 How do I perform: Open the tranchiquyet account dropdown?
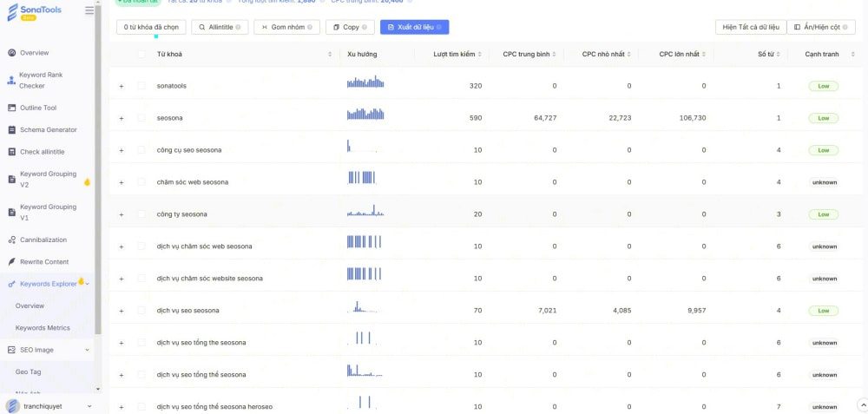click(x=89, y=405)
